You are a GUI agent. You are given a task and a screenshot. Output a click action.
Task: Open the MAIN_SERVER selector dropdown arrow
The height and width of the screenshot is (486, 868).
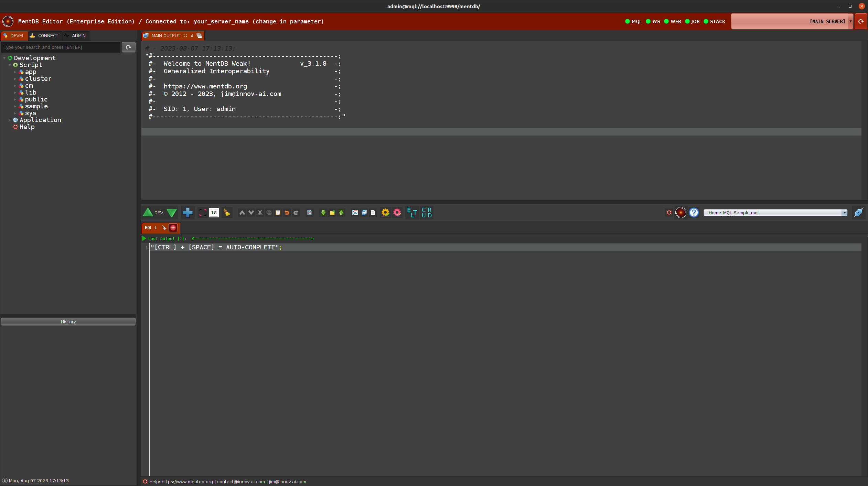click(x=850, y=21)
